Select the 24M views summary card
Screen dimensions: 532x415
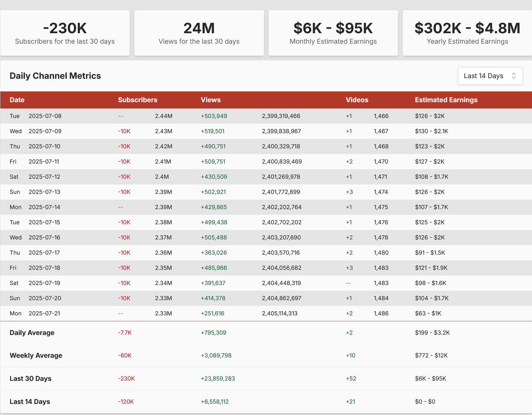199,33
